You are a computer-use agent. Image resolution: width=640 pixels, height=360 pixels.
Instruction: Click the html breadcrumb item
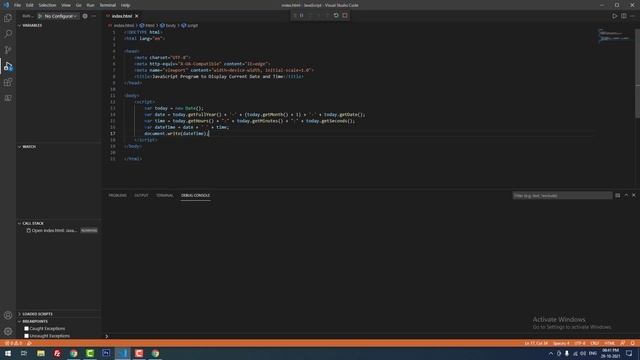[147, 25]
